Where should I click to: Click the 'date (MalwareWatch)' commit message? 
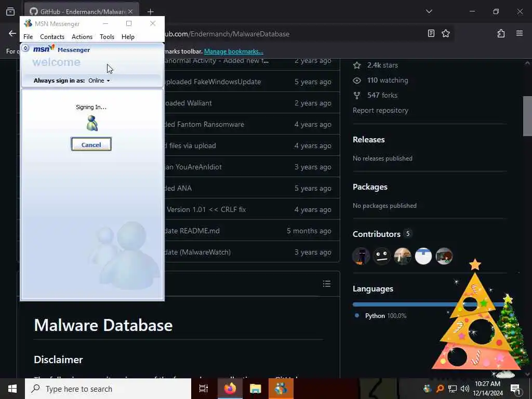(198, 252)
